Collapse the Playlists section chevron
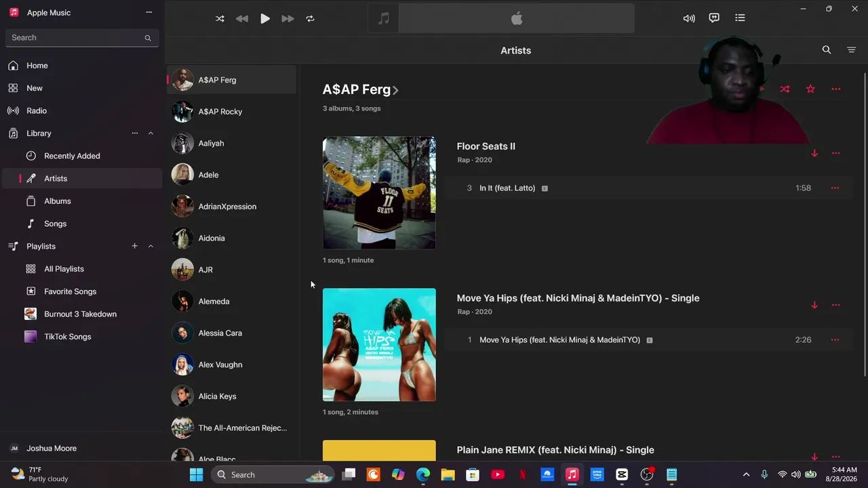Screen dimensions: 868x488 coord(151,246)
